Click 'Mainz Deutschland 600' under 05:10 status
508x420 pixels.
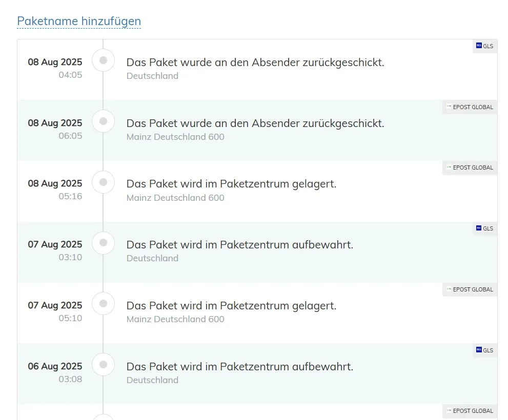pyautogui.click(x=175, y=319)
